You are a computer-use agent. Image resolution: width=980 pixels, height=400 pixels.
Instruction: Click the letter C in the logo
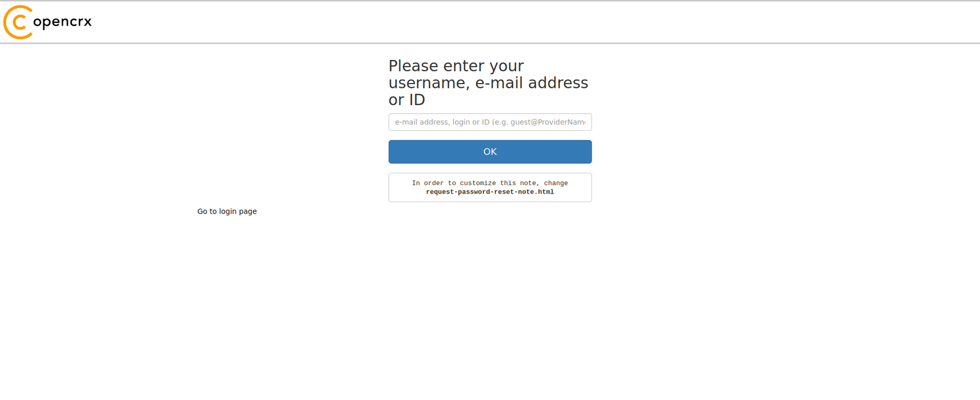click(x=18, y=22)
